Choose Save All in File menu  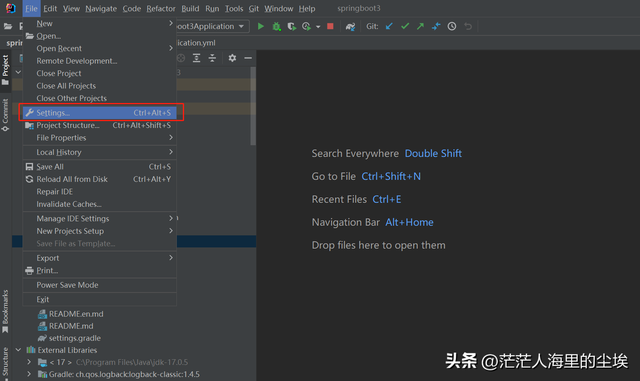pos(100,167)
